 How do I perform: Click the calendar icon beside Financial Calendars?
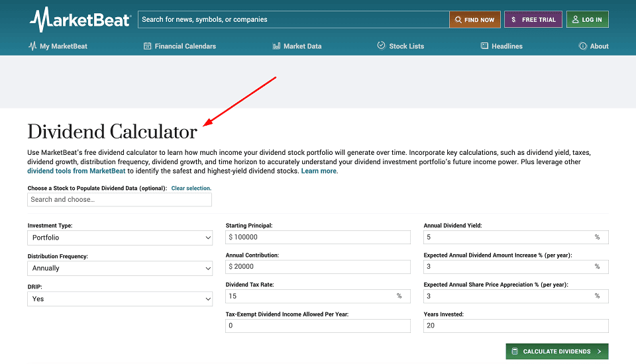147,46
